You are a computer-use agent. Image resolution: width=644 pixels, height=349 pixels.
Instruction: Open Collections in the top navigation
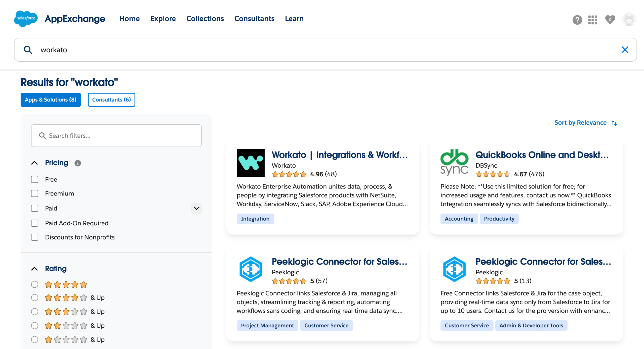[x=205, y=19]
